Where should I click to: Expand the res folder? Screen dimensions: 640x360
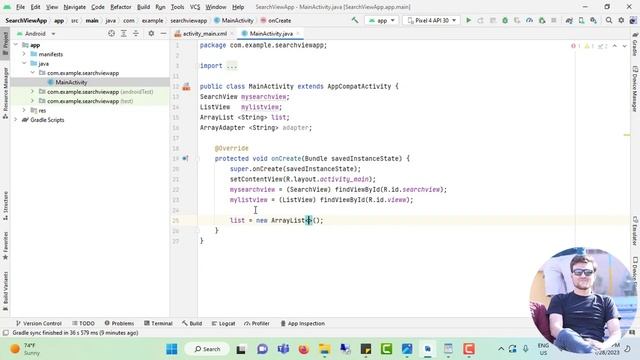[x=24, y=110]
